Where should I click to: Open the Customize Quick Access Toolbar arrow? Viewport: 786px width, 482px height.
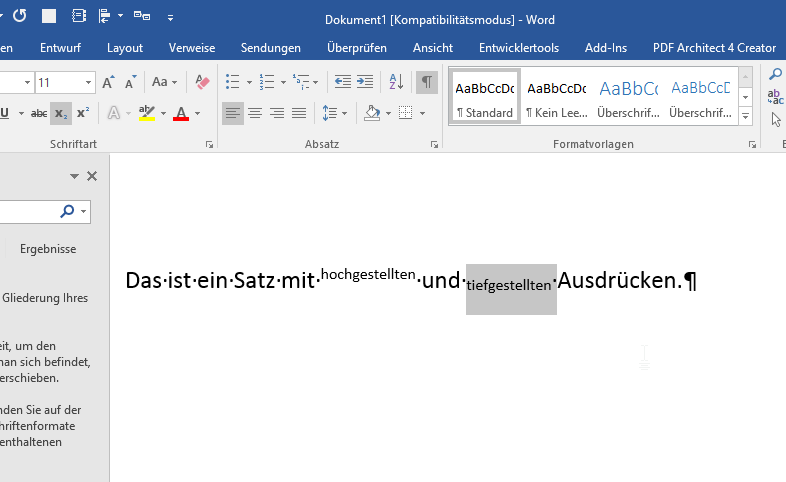(x=170, y=18)
